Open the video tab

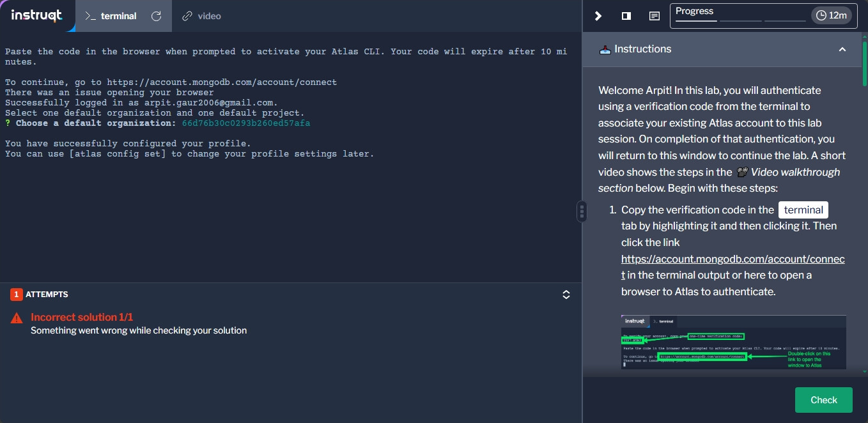pyautogui.click(x=201, y=16)
